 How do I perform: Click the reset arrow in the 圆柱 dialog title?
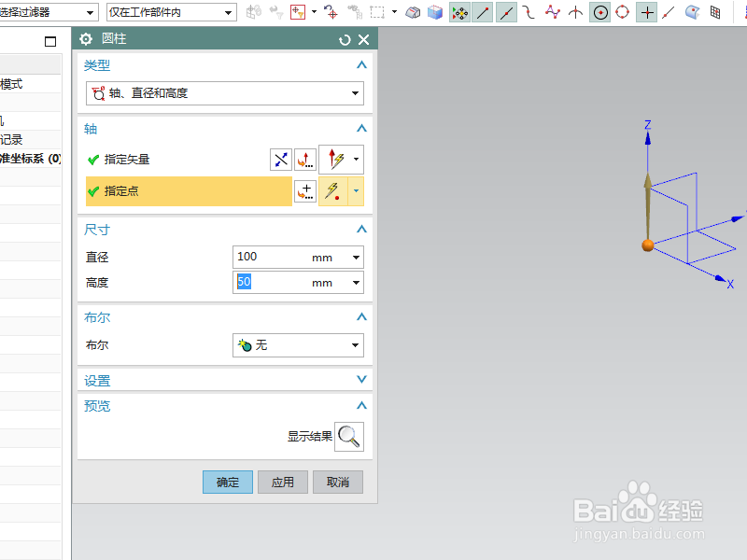coord(344,38)
